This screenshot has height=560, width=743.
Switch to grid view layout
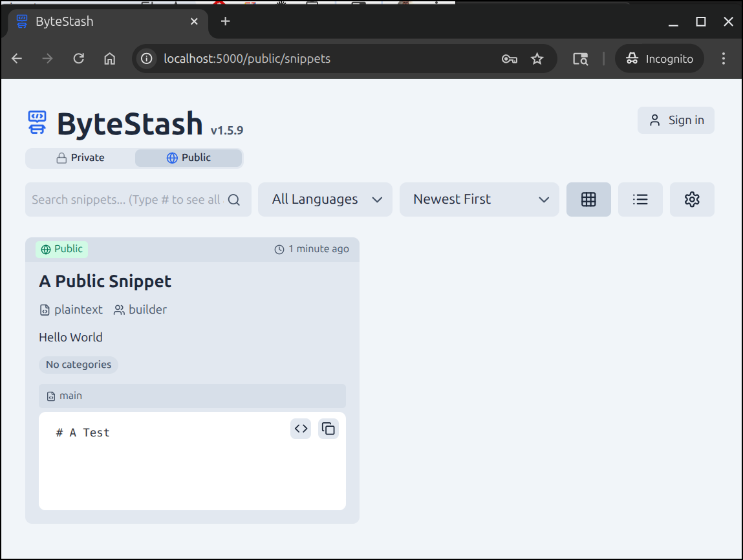coord(588,199)
